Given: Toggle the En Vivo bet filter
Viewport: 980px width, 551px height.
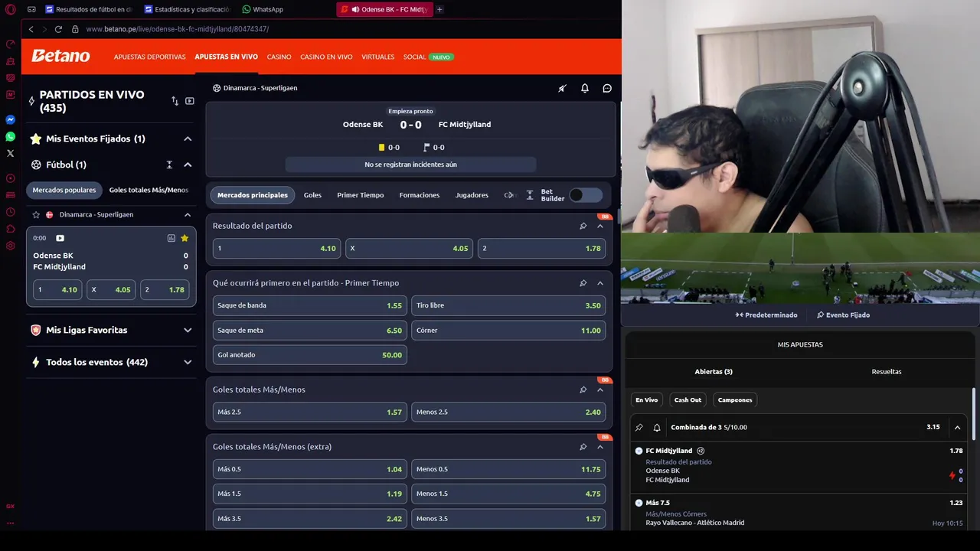Looking at the screenshot, I should (x=646, y=399).
